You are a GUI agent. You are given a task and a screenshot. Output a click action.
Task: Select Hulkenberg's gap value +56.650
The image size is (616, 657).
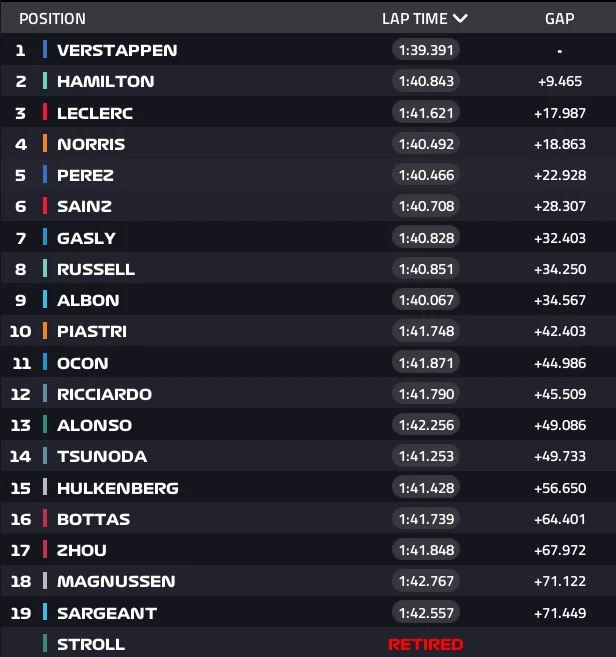pos(559,488)
